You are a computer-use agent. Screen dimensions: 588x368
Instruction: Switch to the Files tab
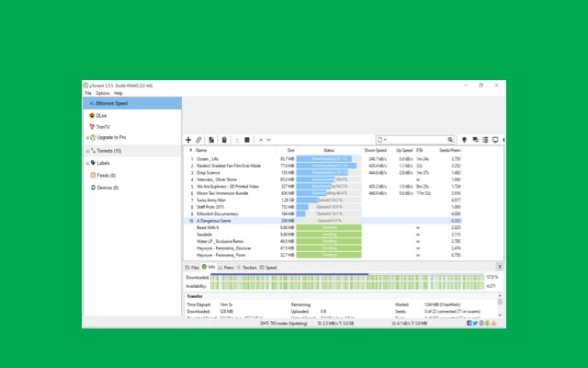(192, 268)
